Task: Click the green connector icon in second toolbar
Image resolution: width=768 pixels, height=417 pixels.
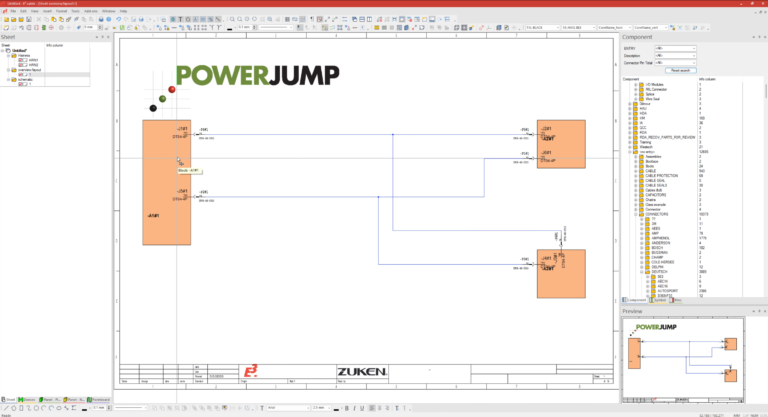Action: click(44, 27)
